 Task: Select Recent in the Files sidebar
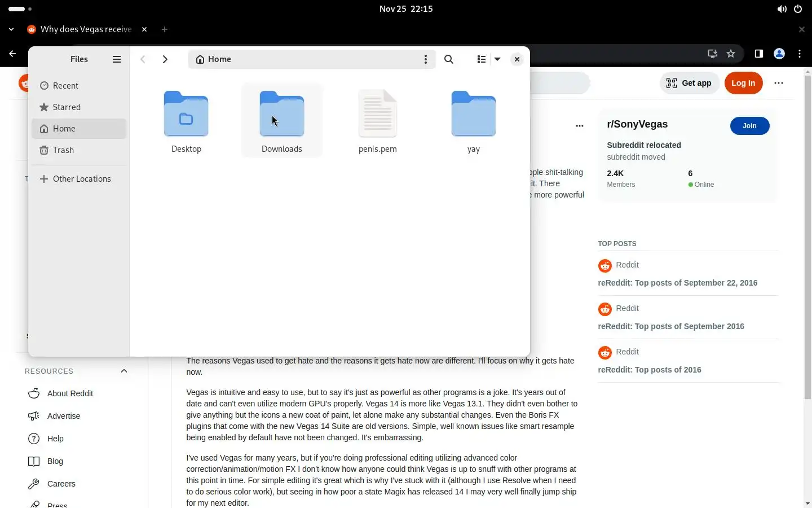(79, 86)
